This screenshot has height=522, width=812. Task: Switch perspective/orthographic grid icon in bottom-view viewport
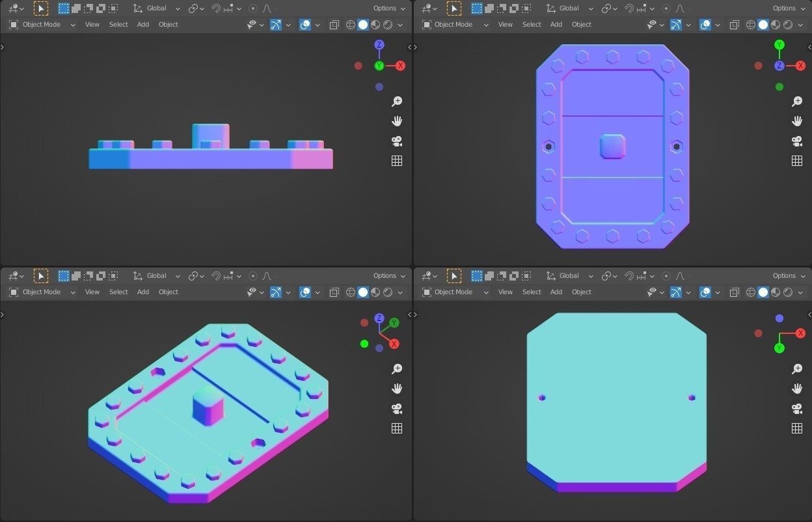797,428
